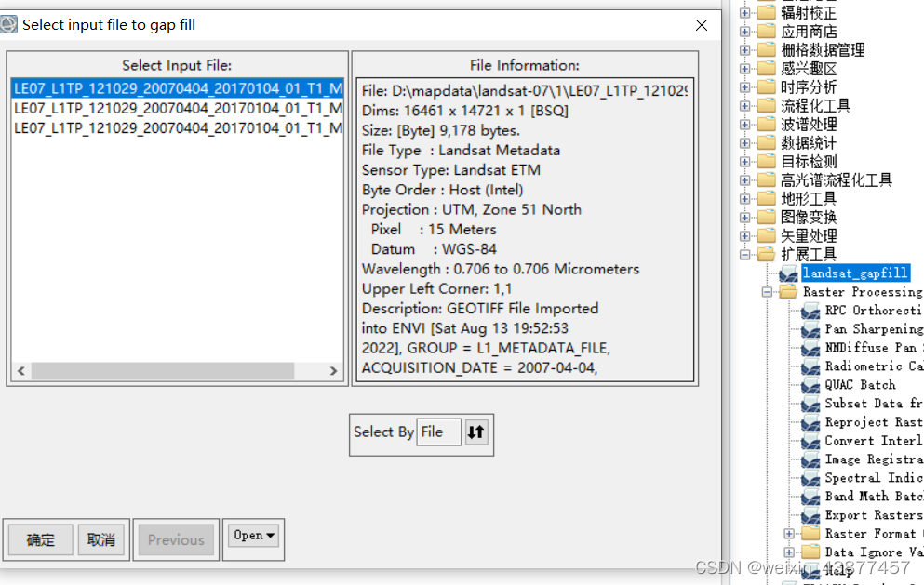The image size is (924, 585).
Task: Select the highlighted first LE07_L1TP file
Action: [178, 88]
